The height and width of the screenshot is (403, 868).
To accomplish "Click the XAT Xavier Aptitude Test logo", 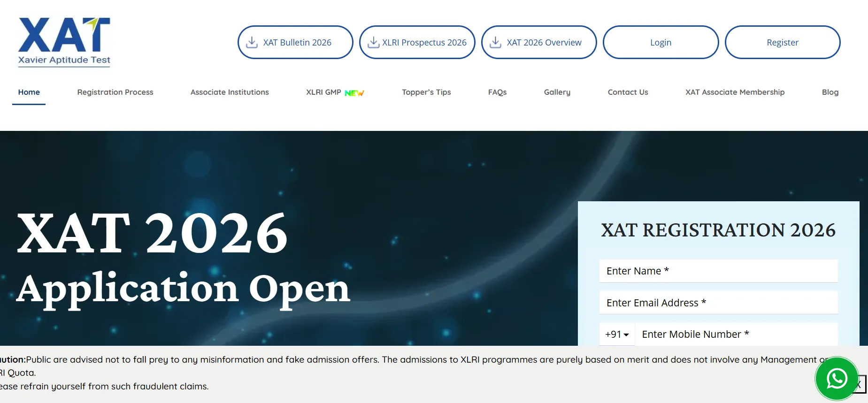I will pos(64,42).
